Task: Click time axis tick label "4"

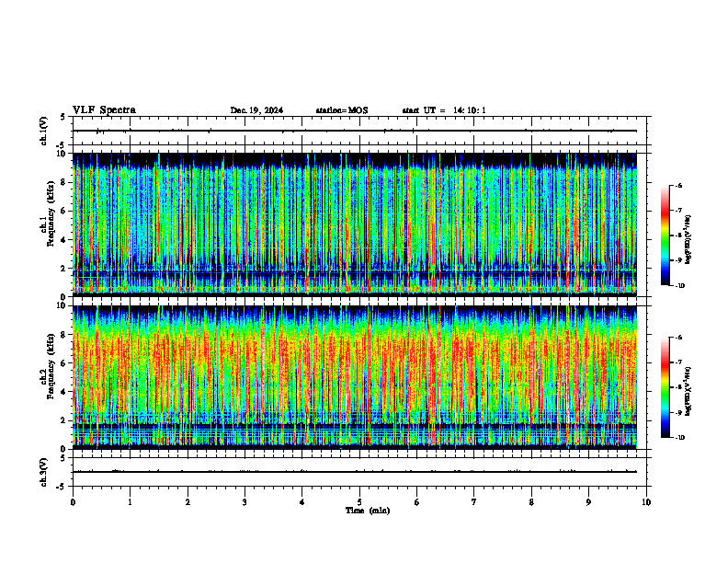Action: pyautogui.click(x=302, y=502)
